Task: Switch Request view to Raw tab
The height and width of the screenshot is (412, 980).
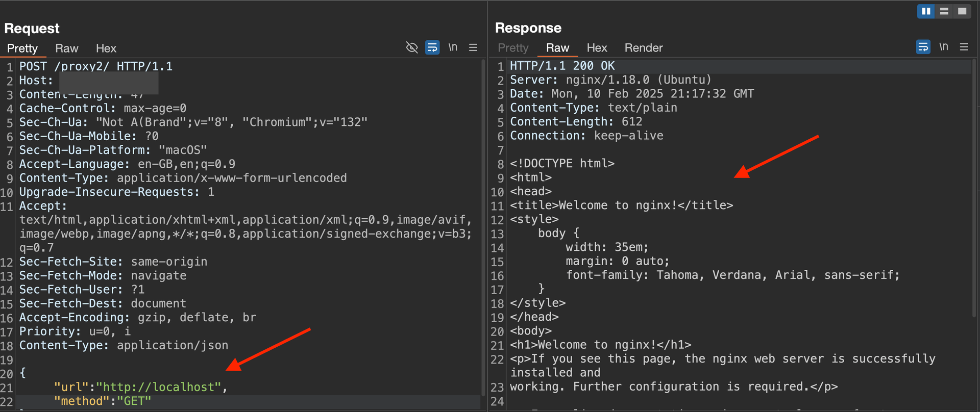Action: (66, 48)
